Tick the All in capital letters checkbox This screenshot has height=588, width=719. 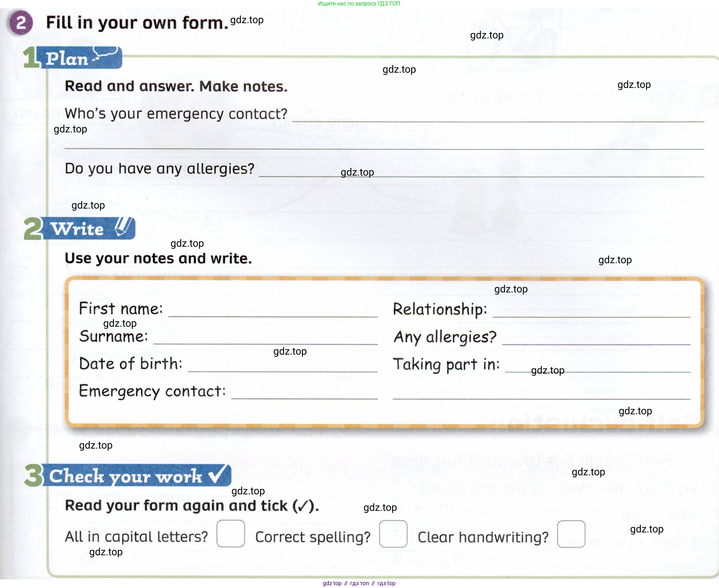pos(231,533)
